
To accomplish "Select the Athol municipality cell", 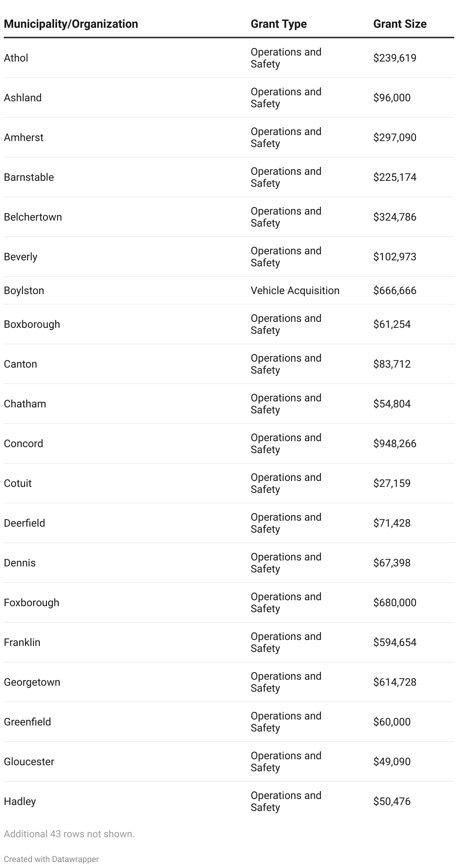I will [x=16, y=58].
